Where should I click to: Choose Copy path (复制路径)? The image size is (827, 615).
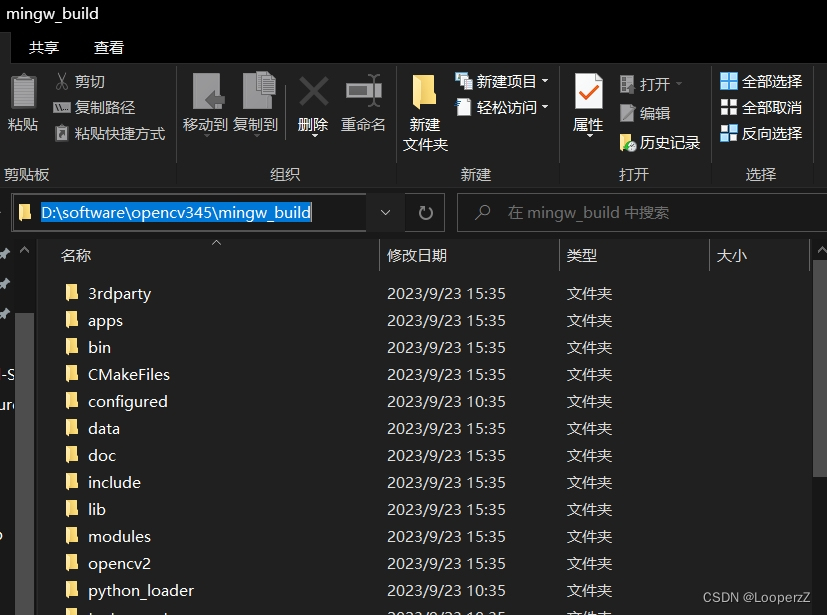(x=94, y=108)
